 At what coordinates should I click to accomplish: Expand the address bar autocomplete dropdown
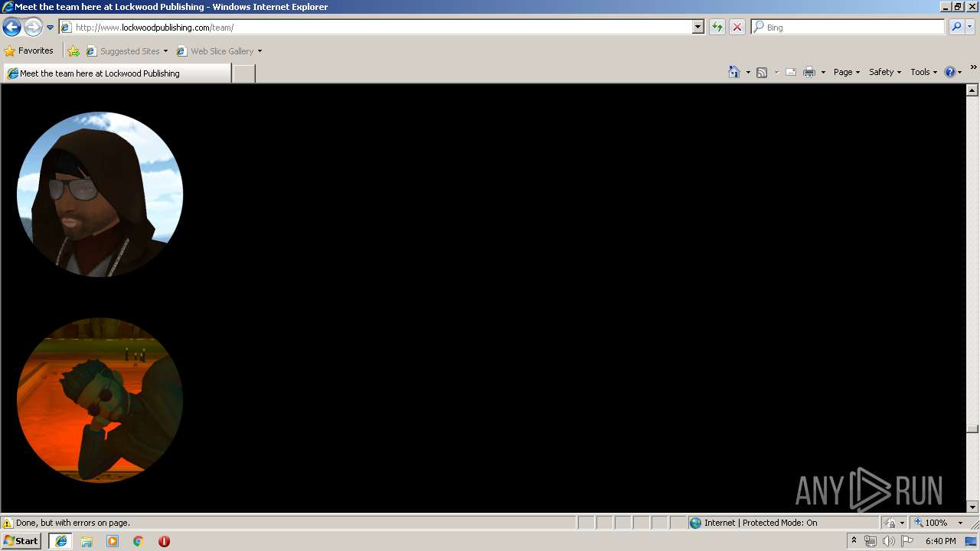[x=698, y=28]
